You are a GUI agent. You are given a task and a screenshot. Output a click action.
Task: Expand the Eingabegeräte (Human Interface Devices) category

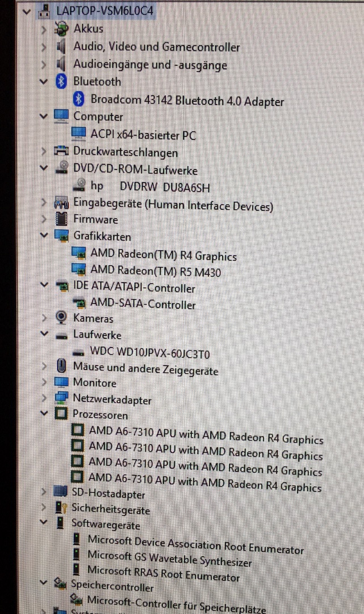[44, 202]
